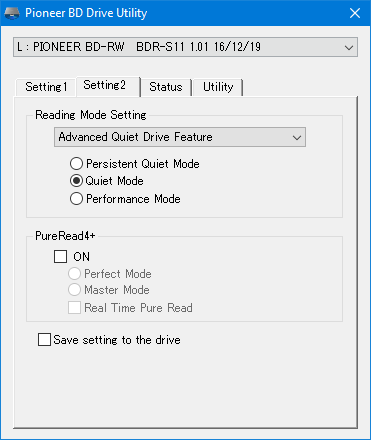Open the Status tab
Image resolution: width=371 pixels, height=440 pixels.
[x=166, y=87]
